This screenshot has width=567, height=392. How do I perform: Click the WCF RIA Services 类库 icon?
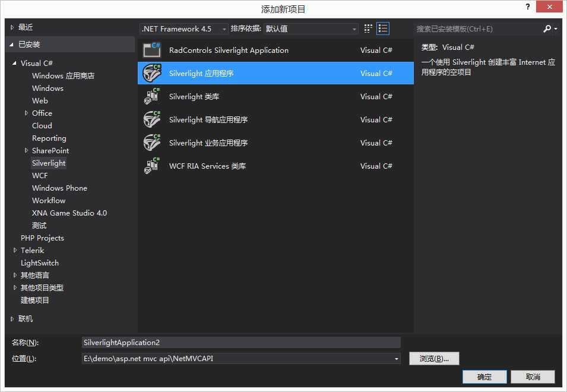152,166
